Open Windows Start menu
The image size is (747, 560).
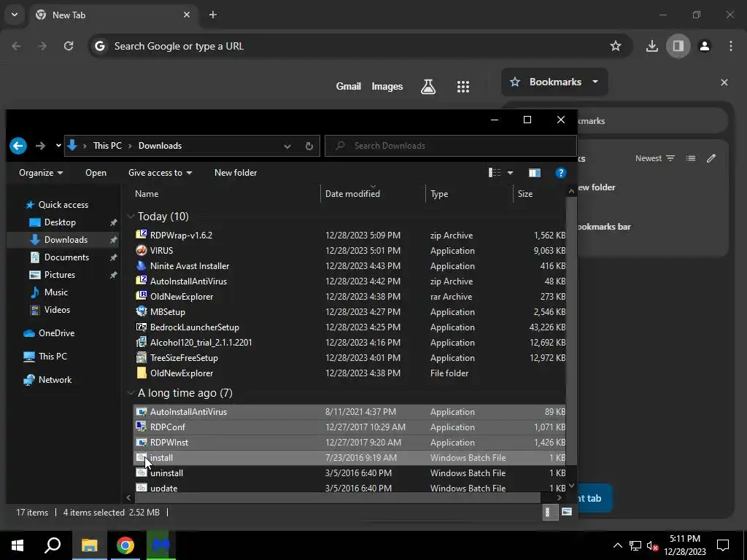pos(18,545)
